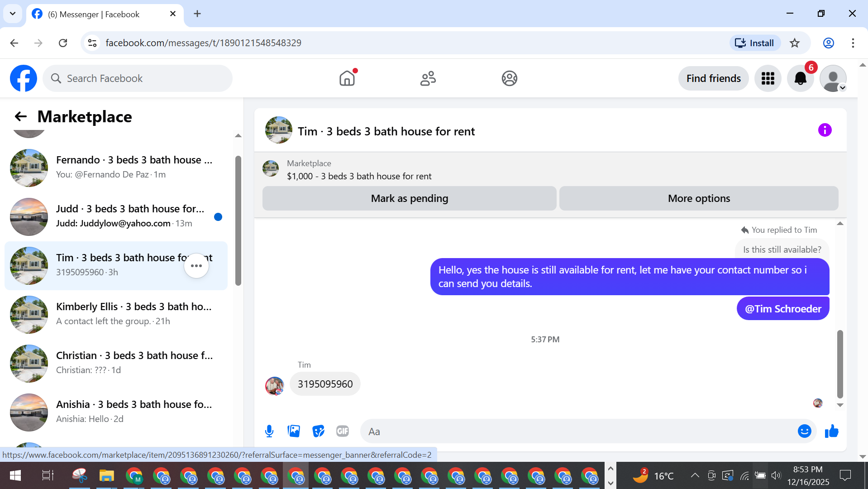Show hidden system tray icons
This screenshot has height=489, width=868.
click(695, 475)
